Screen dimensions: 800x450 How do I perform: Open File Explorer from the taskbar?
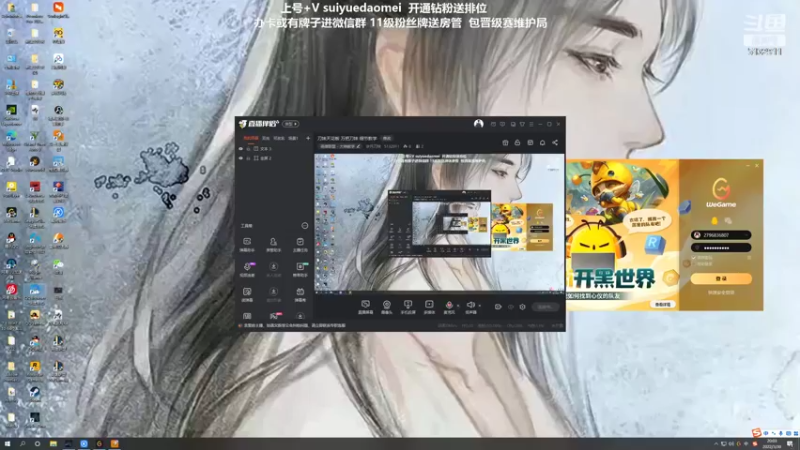[x=53, y=444]
